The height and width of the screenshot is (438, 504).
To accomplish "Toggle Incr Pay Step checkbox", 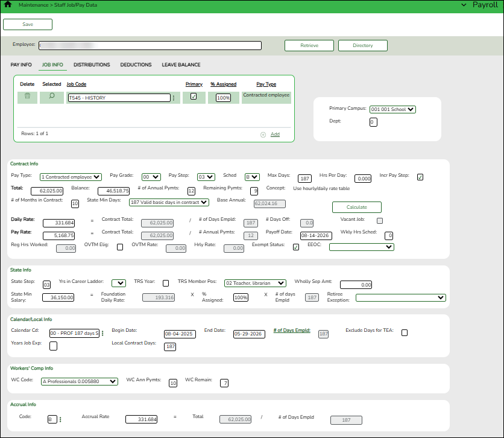I will [x=420, y=177].
